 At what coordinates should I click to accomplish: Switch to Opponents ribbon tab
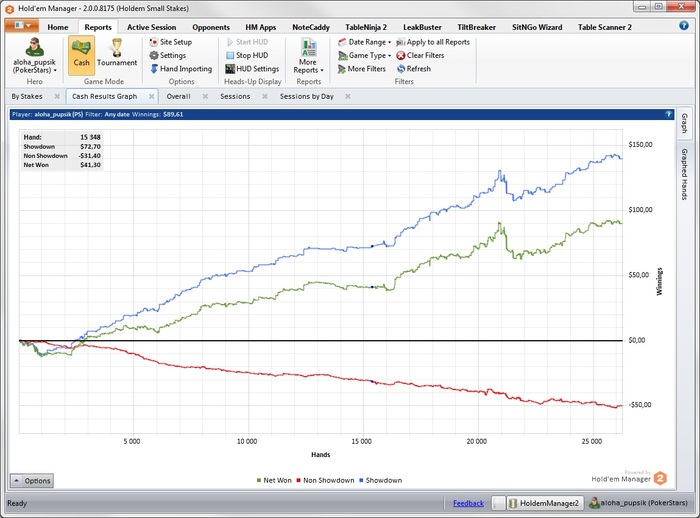210,27
